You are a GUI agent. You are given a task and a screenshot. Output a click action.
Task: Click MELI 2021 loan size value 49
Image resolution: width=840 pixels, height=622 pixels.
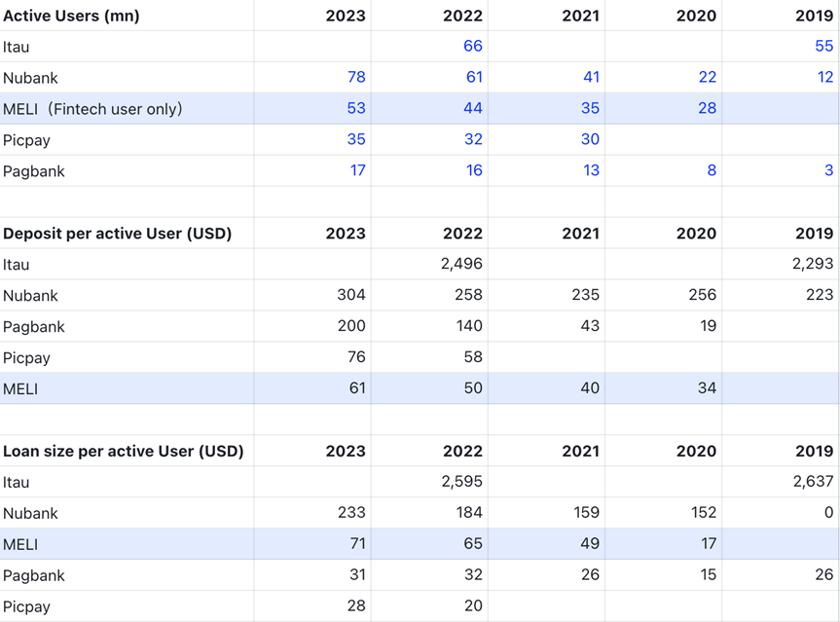click(x=591, y=543)
